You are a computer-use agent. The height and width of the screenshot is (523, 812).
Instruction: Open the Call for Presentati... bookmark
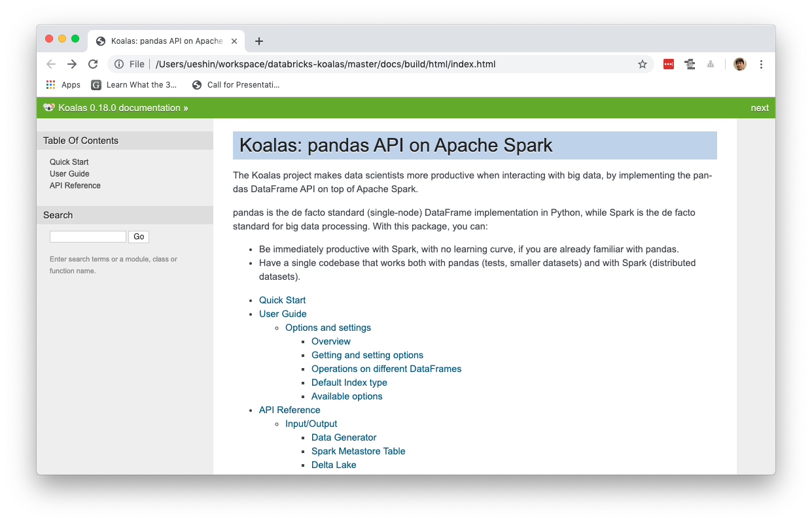coord(236,85)
